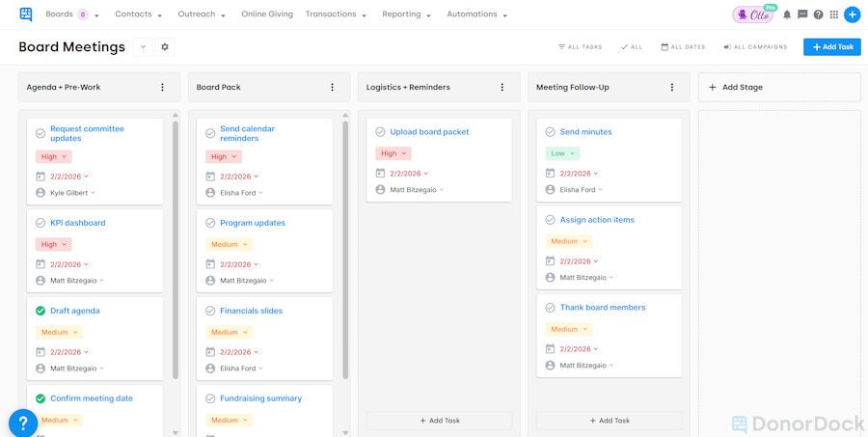This screenshot has height=437, width=868.
Task: Click calendar icon on Financials slides card
Action: pyautogui.click(x=210, y=352)
